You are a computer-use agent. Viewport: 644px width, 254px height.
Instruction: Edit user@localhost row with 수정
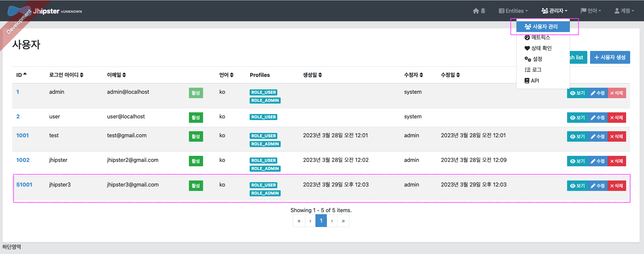[x=597, y=117]
